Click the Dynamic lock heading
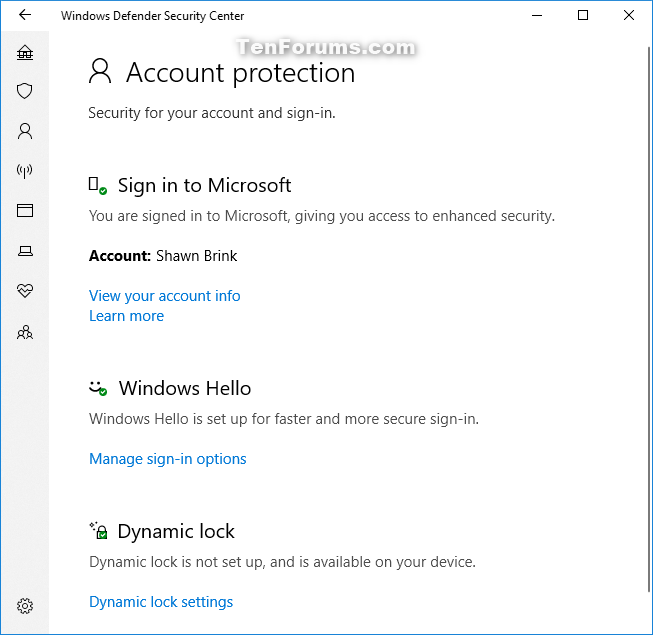 coord(176,531)
